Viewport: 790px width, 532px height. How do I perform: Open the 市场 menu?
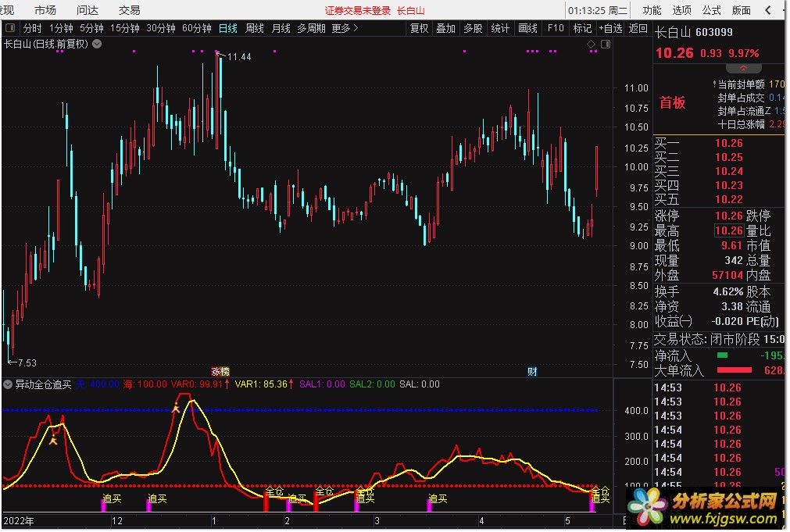coord(45,10)
